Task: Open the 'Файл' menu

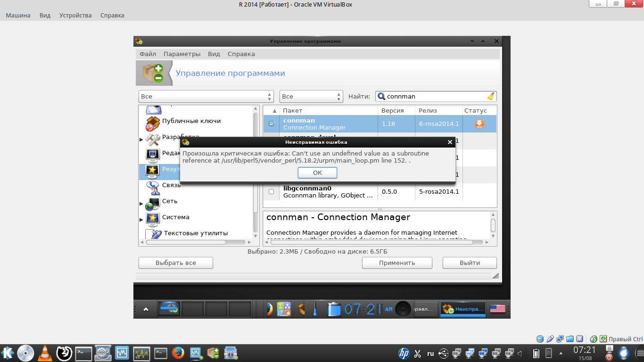Action: point(148,54)
